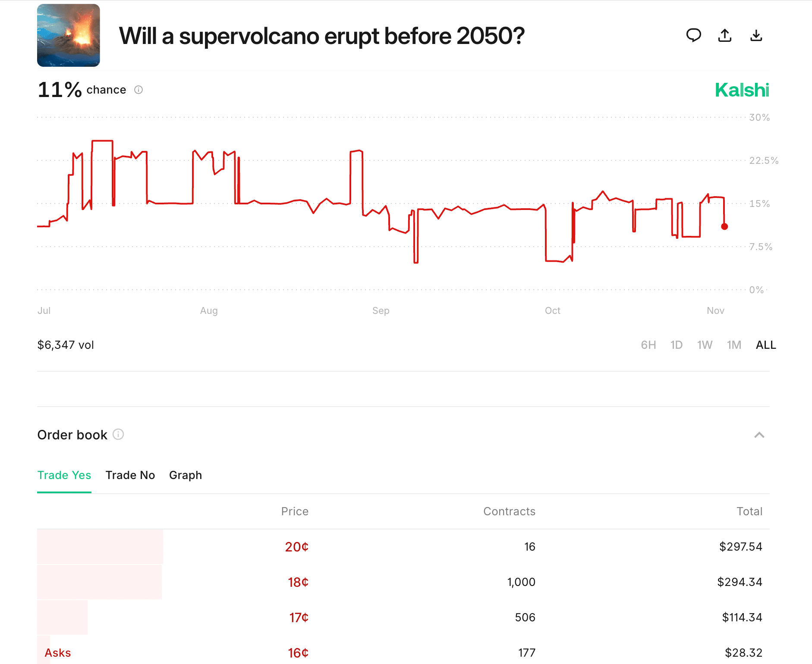Click the pink depth bar for 18¢ asks

click(99, 582)
